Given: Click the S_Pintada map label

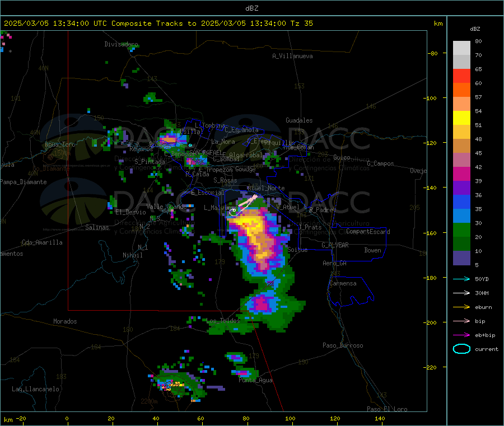Looking at the screenshot, I should tap(150, 162).
